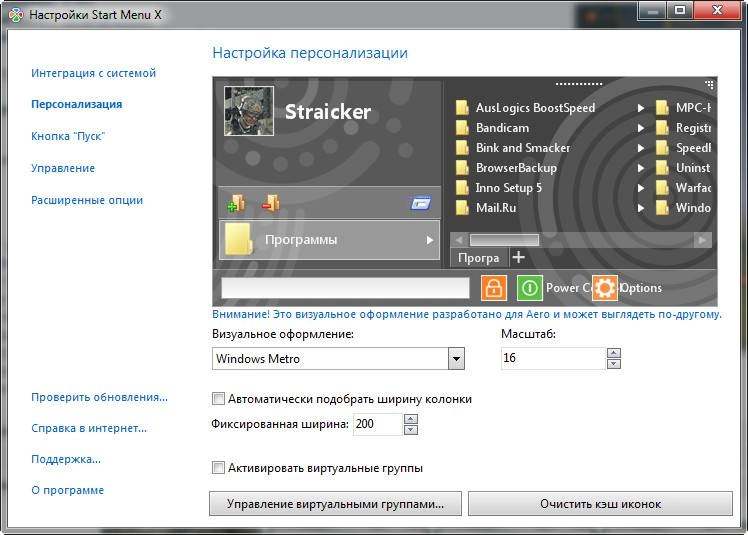Click the Mail.Ru entry text
The height and width of the screenshot is (535, 748).
(x=496, y=208)
